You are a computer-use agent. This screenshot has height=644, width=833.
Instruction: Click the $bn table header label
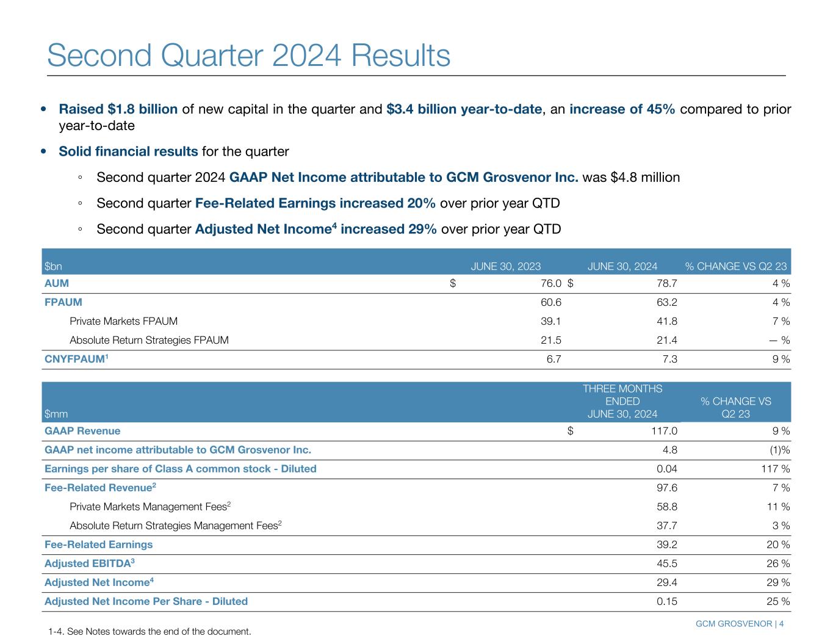pyautogui.click(x=53, y=266)
